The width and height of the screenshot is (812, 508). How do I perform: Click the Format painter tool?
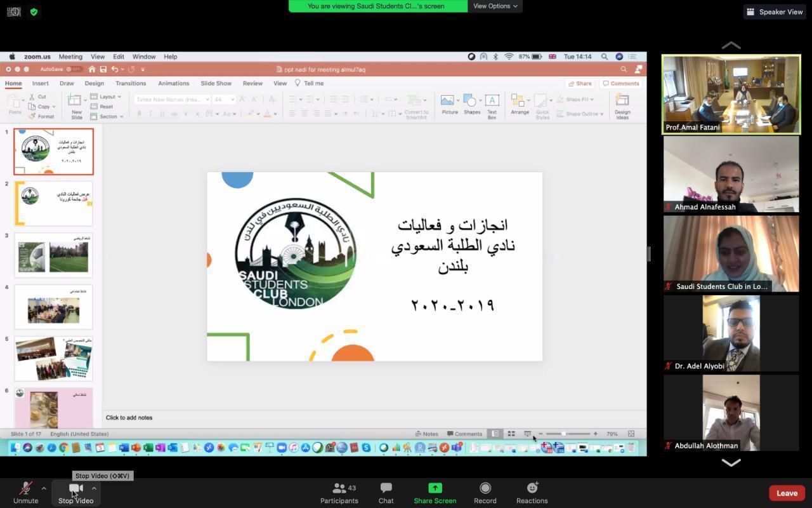tap(41, 116)
